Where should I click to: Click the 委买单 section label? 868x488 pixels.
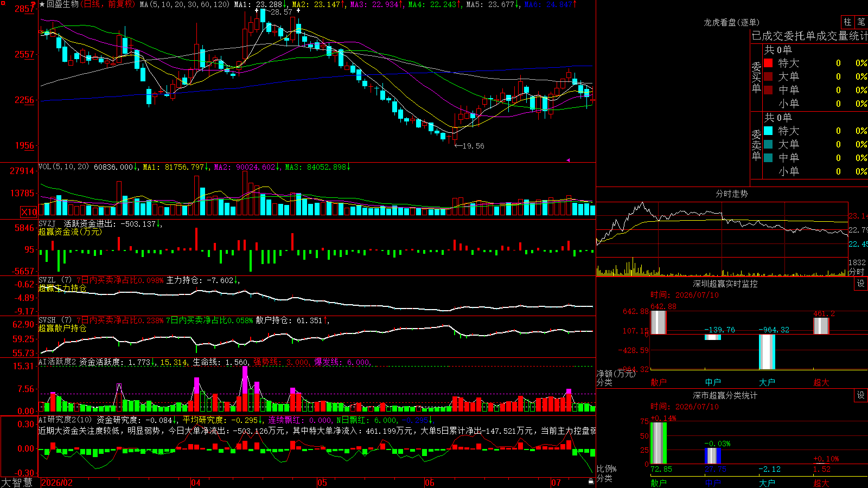pyautogui.click(x=756, y=78)
